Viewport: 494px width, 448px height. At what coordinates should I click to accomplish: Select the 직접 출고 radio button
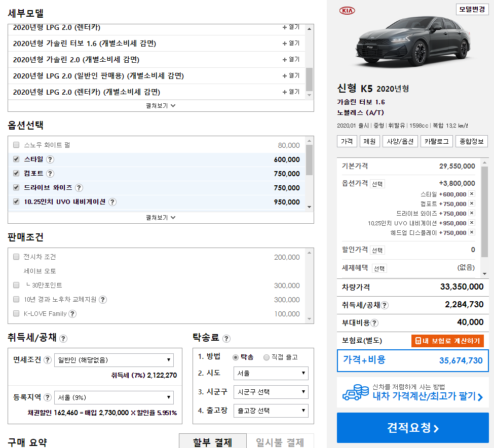pos(267,357)
